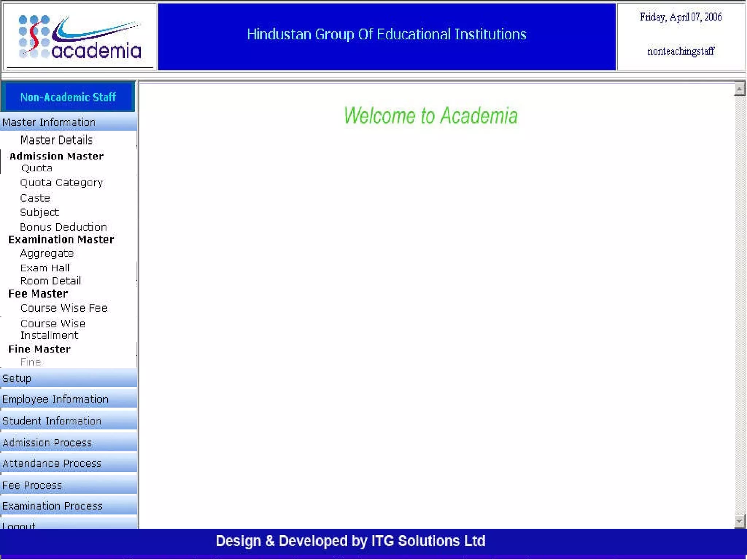The width and height of the screenshot is (747, 560).
Task: Go to the Bonus Deduction page
Action: [63, 227]
